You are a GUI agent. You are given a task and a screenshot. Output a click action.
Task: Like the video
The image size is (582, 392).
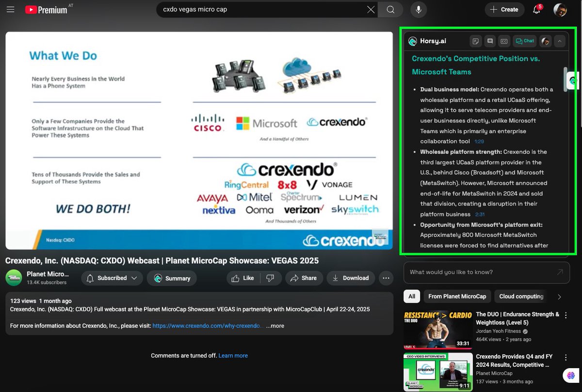click(243, 278)
